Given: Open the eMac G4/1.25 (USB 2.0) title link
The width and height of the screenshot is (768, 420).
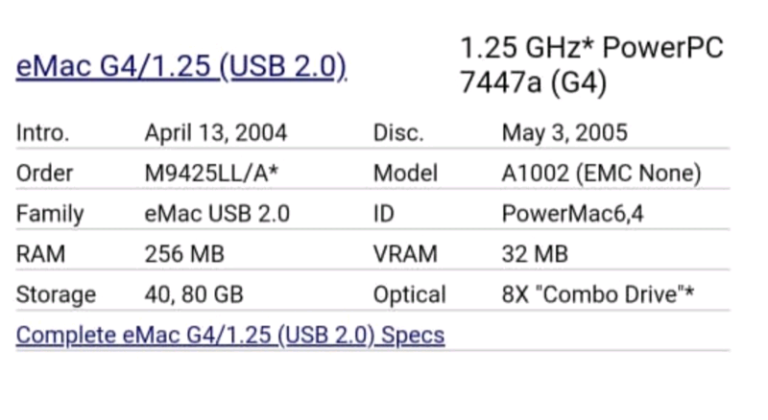Looking at the screenshot, I should pos(181,66).
